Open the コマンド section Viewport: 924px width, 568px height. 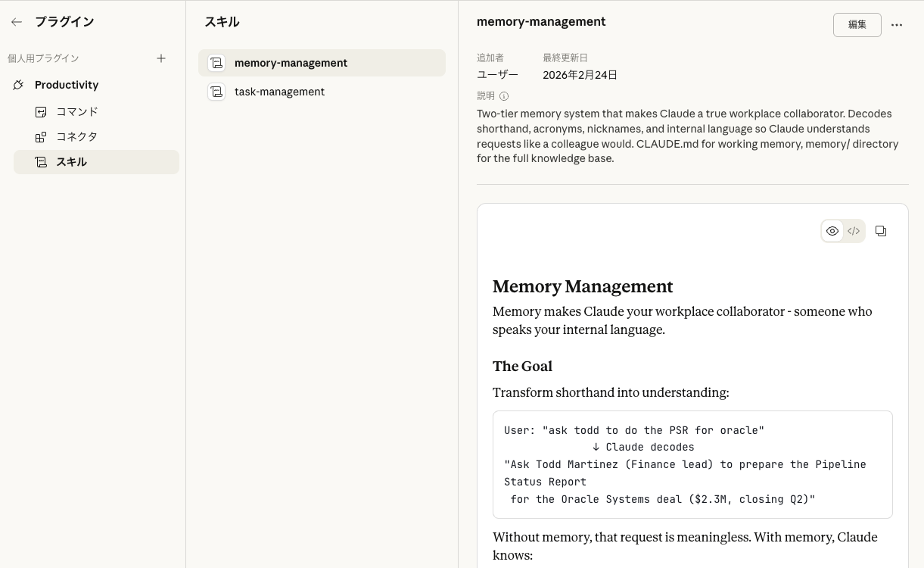point(77,112)
